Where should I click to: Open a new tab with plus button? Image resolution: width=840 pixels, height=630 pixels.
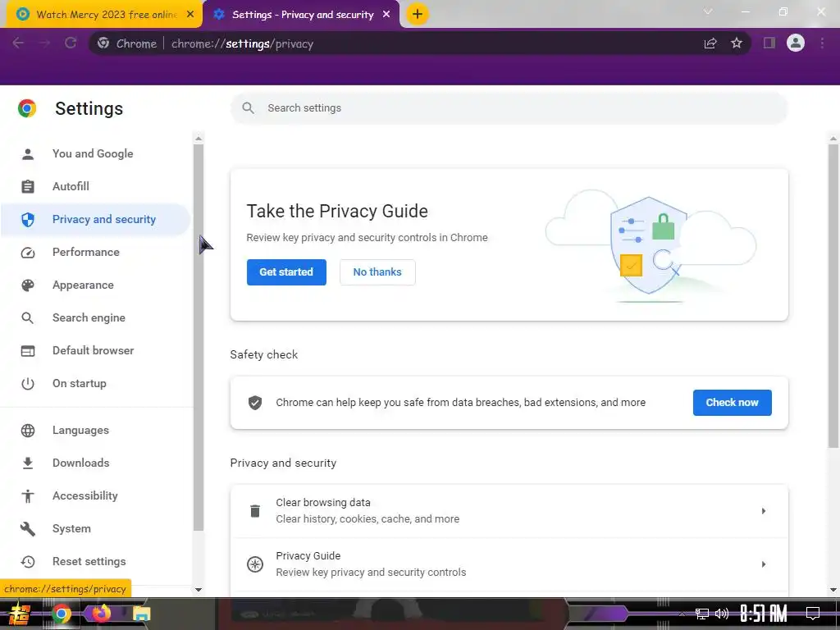(x=418, y=14)
